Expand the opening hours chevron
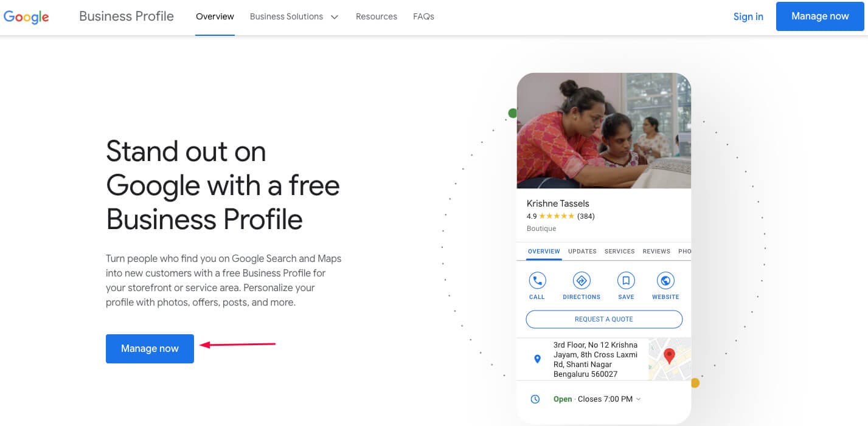The image size is (868, 426). pyautogui.click(x=638, y=399)
